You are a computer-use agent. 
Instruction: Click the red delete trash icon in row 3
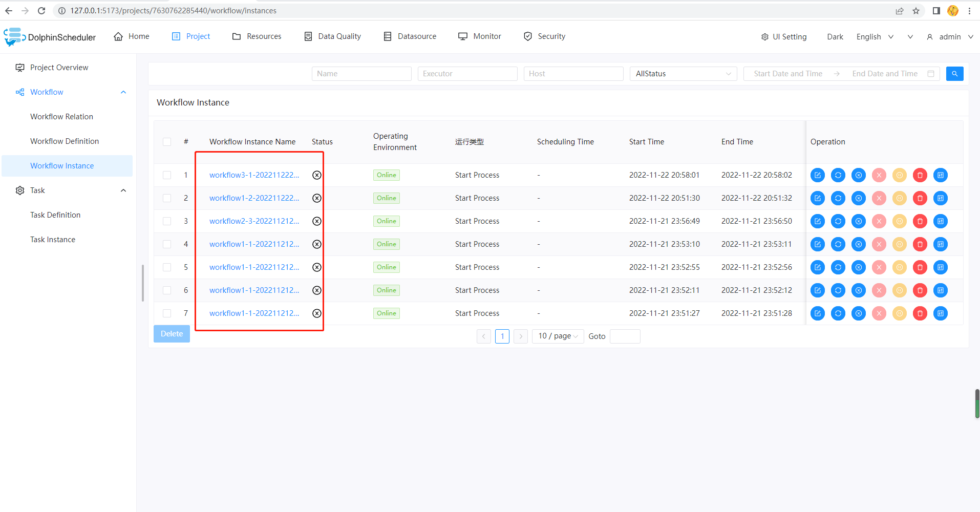tap(920, 221)
